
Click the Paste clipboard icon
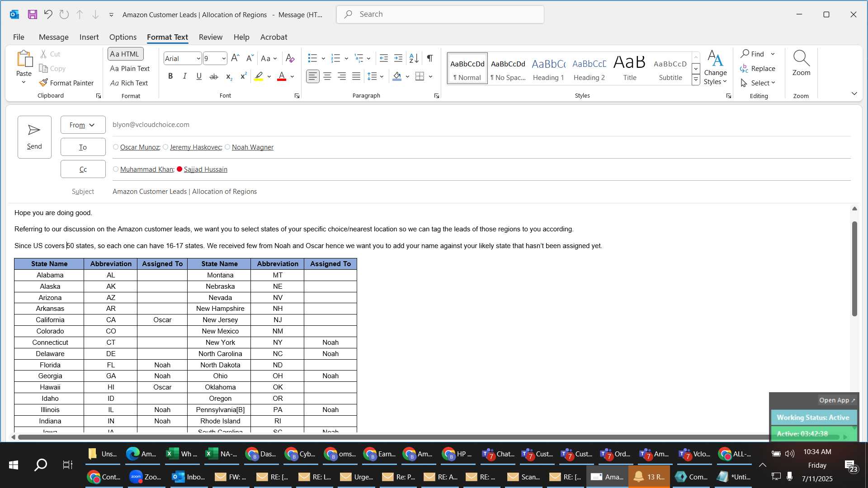click(24, 59)
